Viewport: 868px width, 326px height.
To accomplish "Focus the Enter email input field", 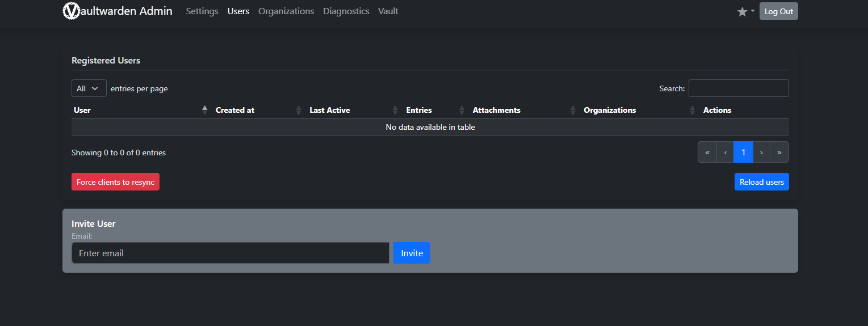I will tap(230, 253).
